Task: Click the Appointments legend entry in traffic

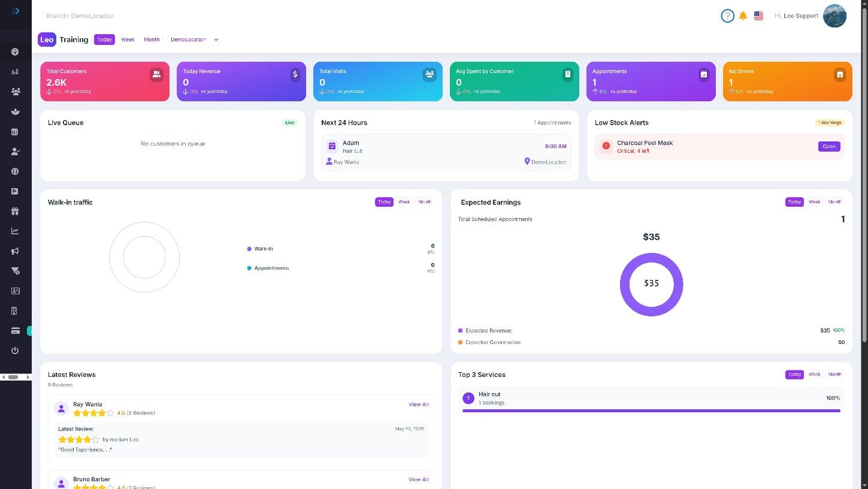Action: click(268, 268)
